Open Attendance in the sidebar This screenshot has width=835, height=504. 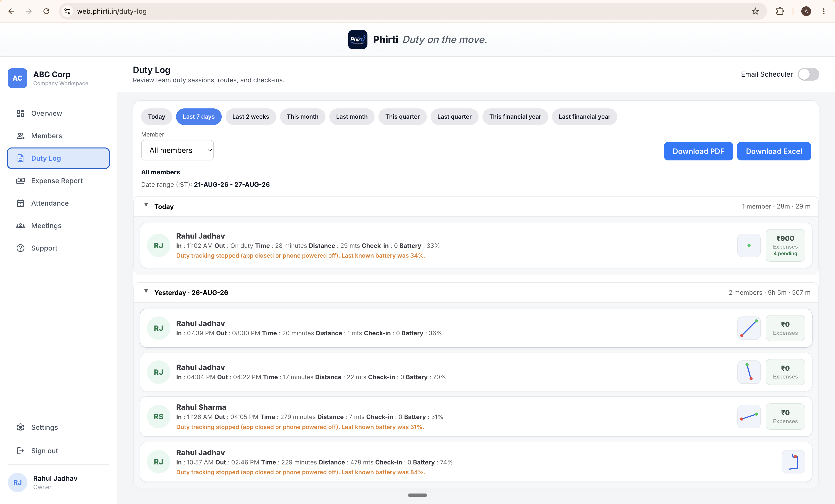pos(58,203)
